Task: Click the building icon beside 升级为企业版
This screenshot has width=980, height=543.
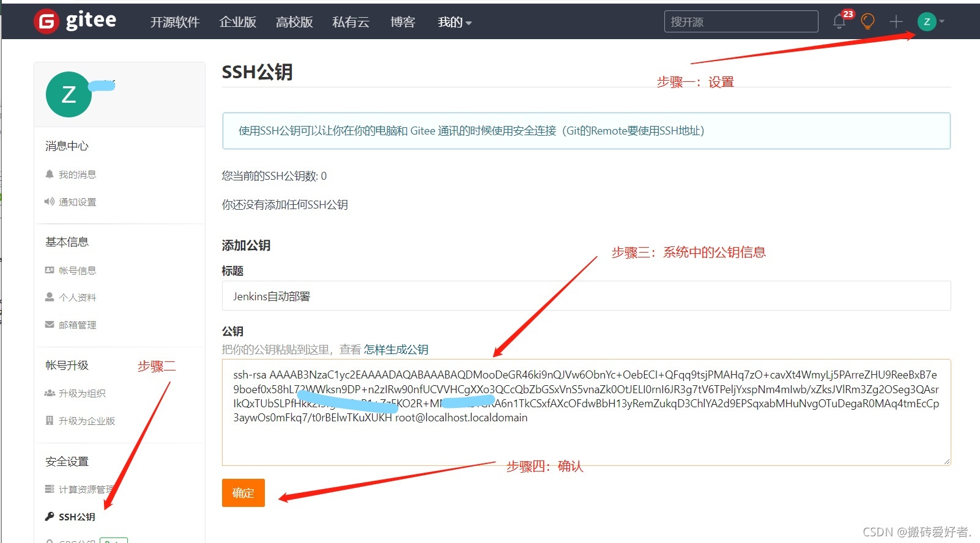Action: tap(50, 421)
